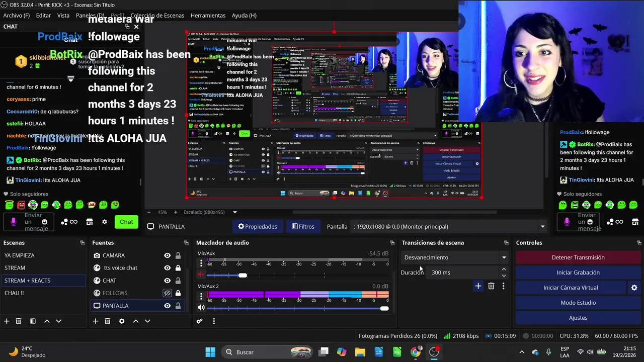Viewport: 644px width, 362px height.
Task: Move selected scene down
Action: pos(58,321)
